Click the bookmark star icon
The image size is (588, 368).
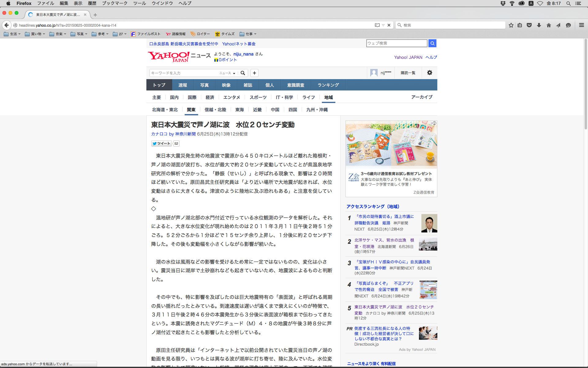(511, 25)
